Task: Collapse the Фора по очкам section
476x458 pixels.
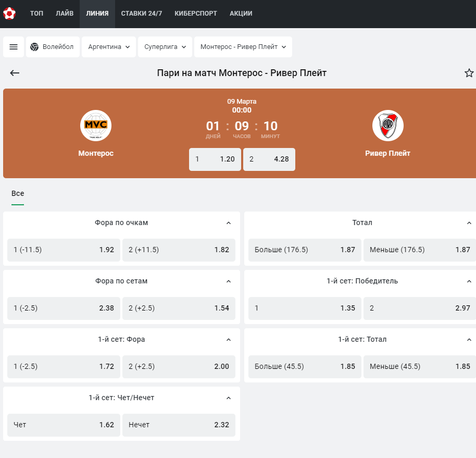Action: 229,223
